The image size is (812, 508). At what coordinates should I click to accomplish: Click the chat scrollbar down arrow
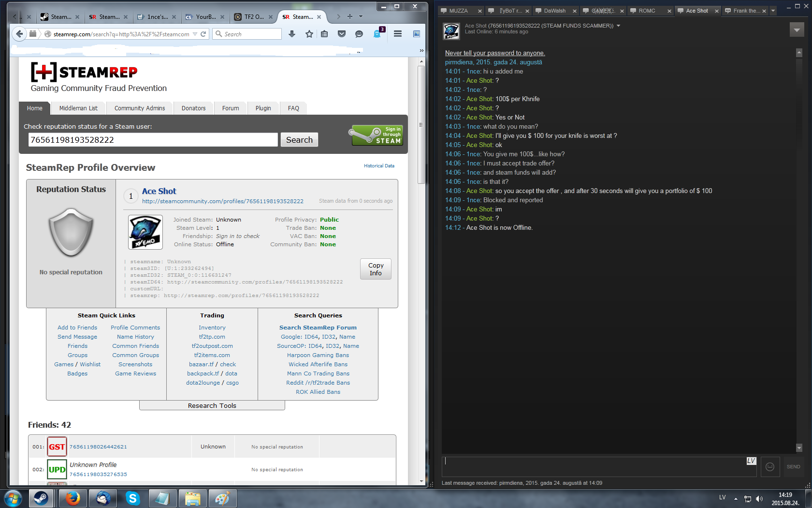799,448
